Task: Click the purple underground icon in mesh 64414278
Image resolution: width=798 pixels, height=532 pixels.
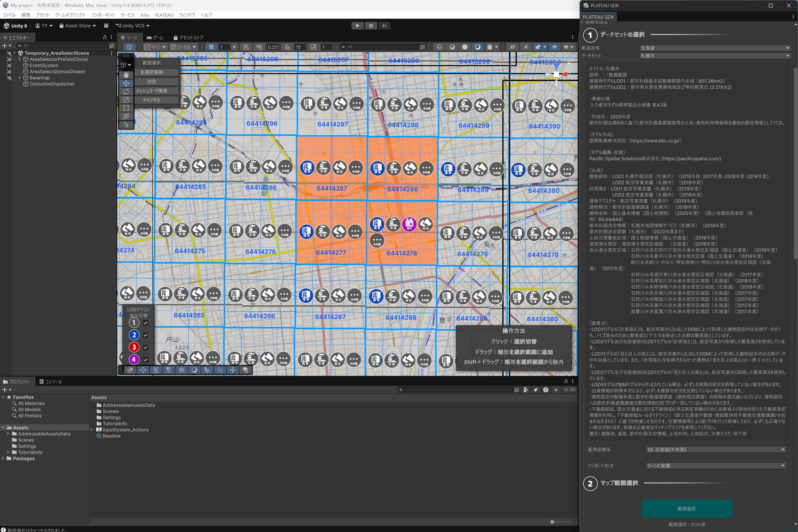Action: click(x=409, y=224)
